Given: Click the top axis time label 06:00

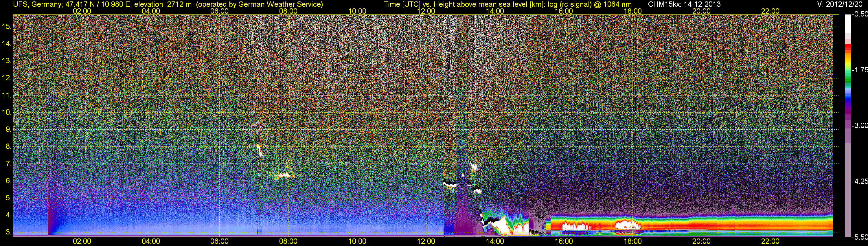Looking at the screenshot, I should point(219,11).
